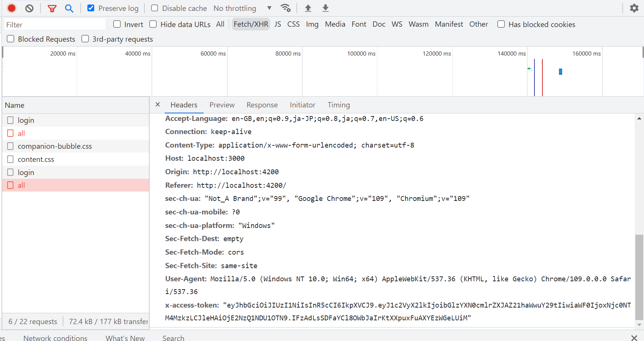Click the User-Agent header name
644x341 pixels.
point(186,279)
